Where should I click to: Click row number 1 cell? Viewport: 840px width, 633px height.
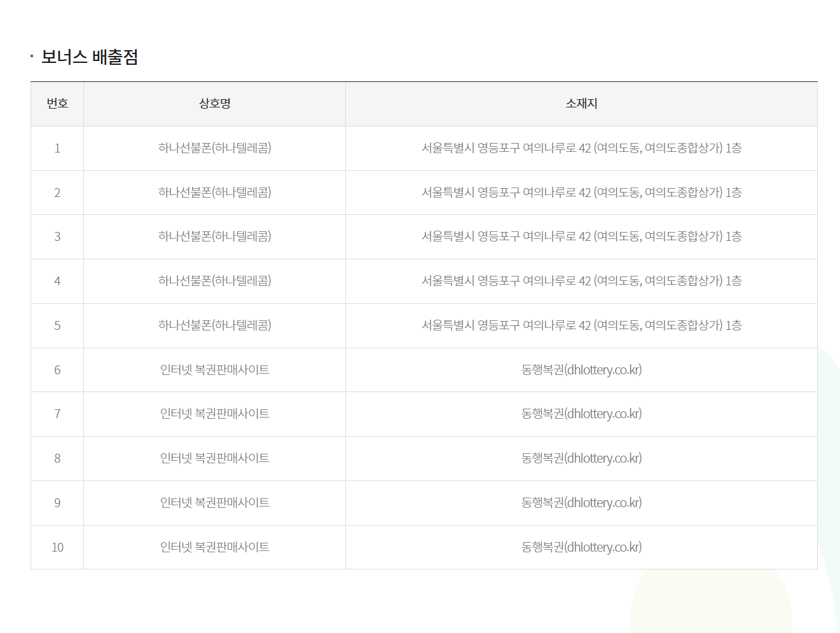coord(57,148)
